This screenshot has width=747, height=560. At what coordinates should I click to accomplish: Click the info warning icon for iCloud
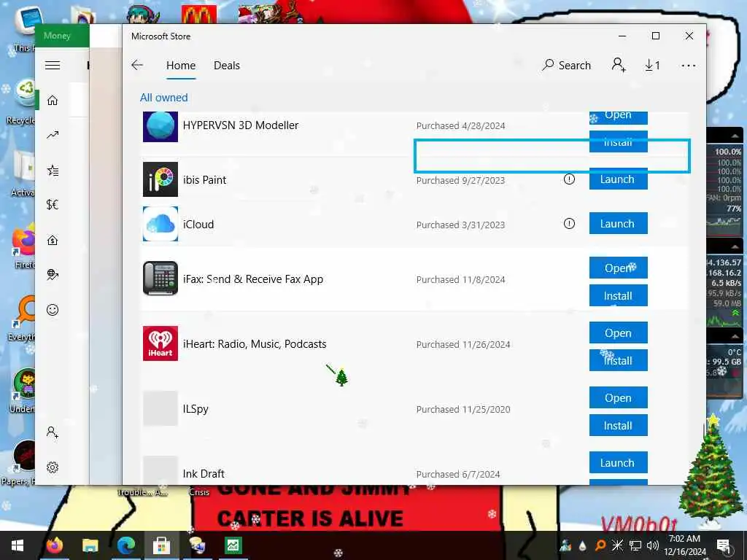(x=569, y=224)
